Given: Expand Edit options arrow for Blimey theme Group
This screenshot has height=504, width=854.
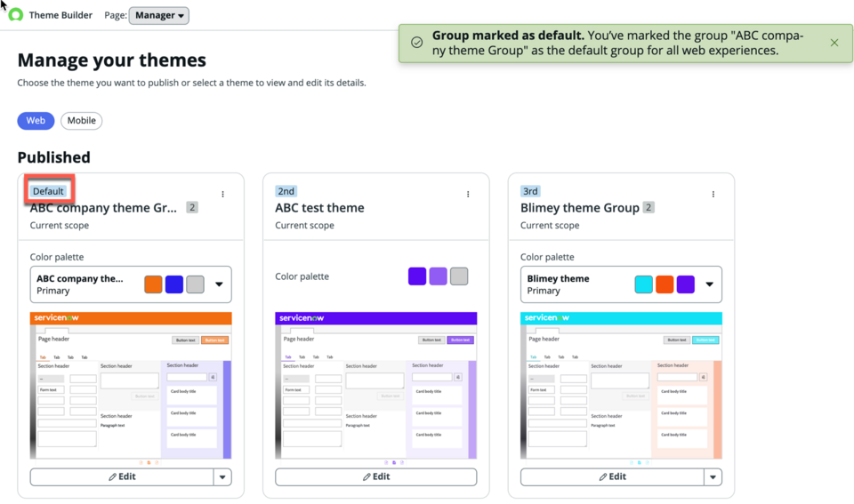Looking at the screenshot, I should click(x=713, y=476).
